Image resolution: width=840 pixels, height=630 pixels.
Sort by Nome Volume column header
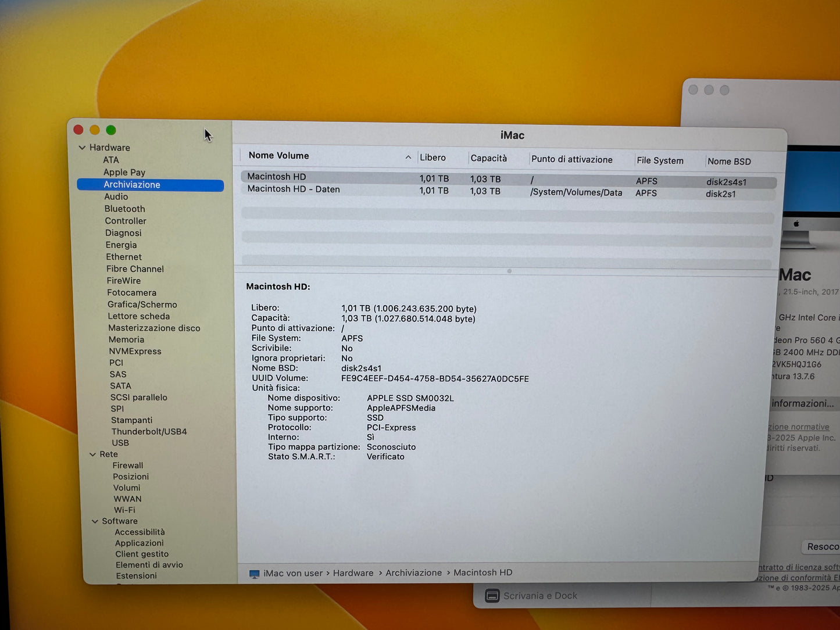[279, 156]
